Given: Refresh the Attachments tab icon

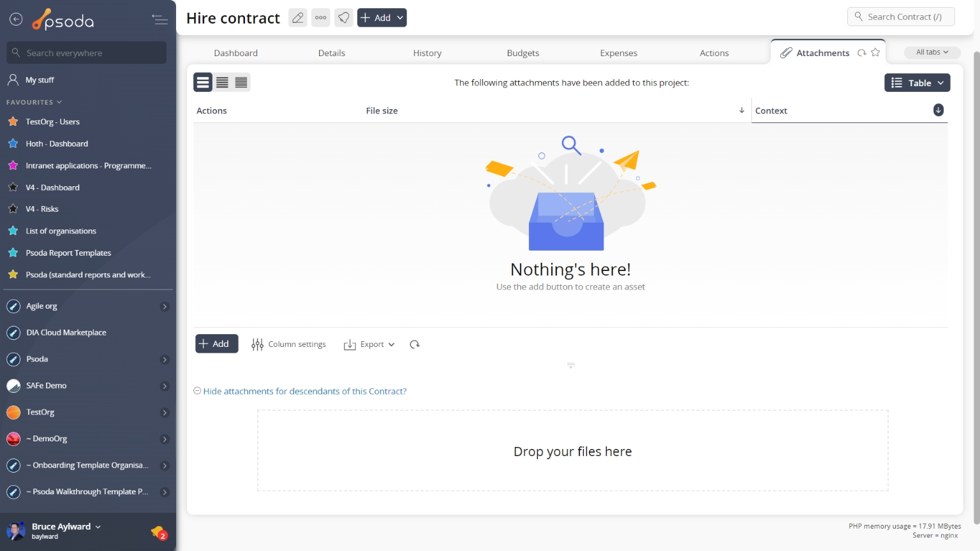Looking at the screenshot, I should pos(862,53).
